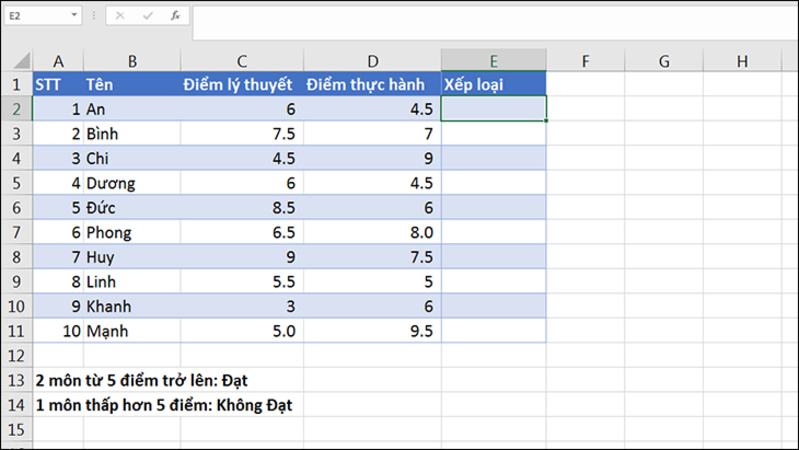Viewport: 799px width, 450px height.
Task: Click Phong's theory score 6.5
Action: pyautogui.click(x=242, y=232)
